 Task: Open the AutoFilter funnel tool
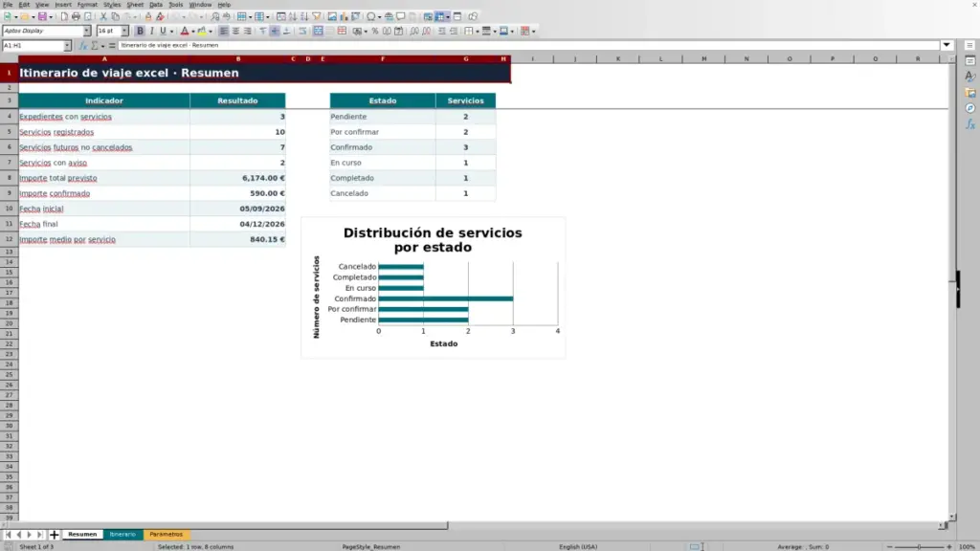(x=316, y=17)
